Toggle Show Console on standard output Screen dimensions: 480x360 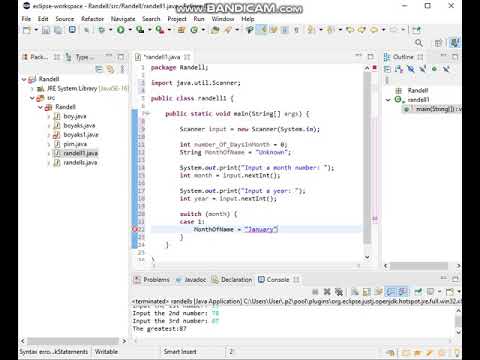391,292
